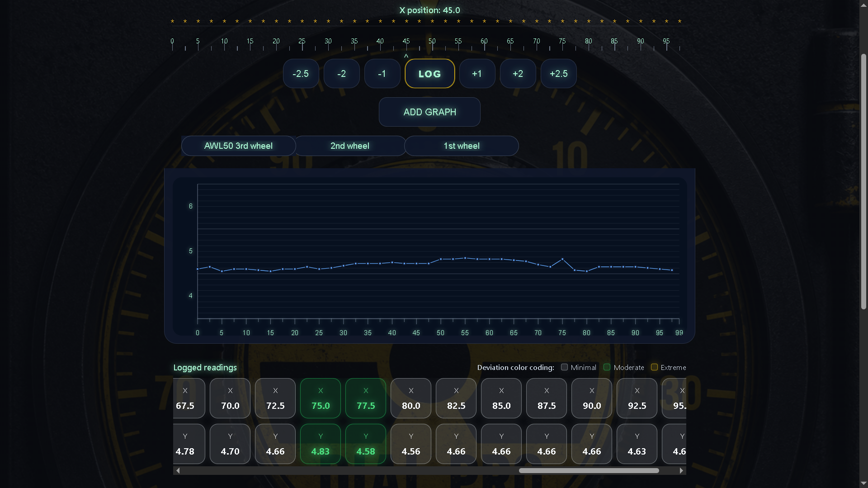Viewport: 868px width, 488px height.
Task: Click the +2.5 step button
Action: (x=558, y=74)
